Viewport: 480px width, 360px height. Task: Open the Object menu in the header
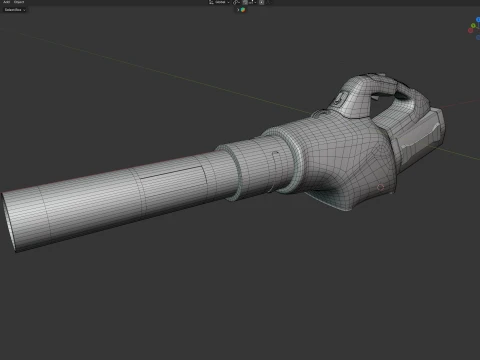[x=19, y=2]
